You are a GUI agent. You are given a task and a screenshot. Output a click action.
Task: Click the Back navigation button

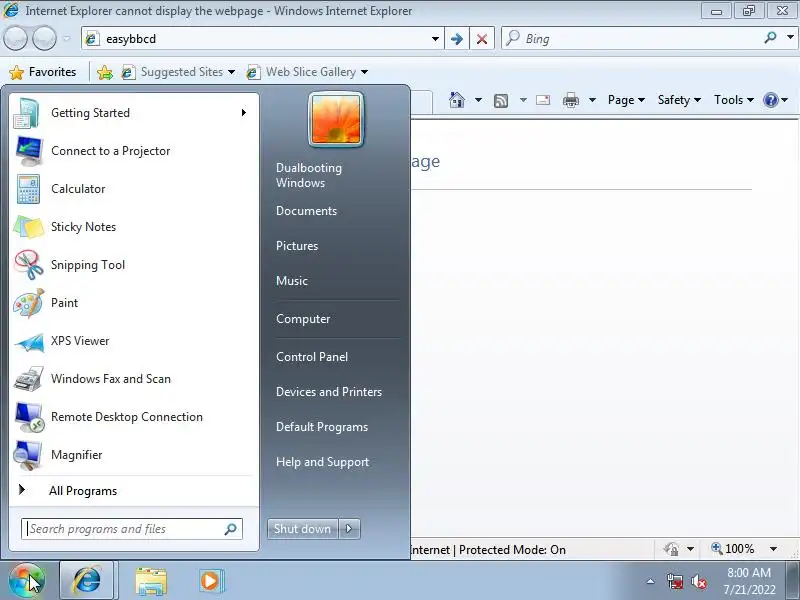click(15, 38)
